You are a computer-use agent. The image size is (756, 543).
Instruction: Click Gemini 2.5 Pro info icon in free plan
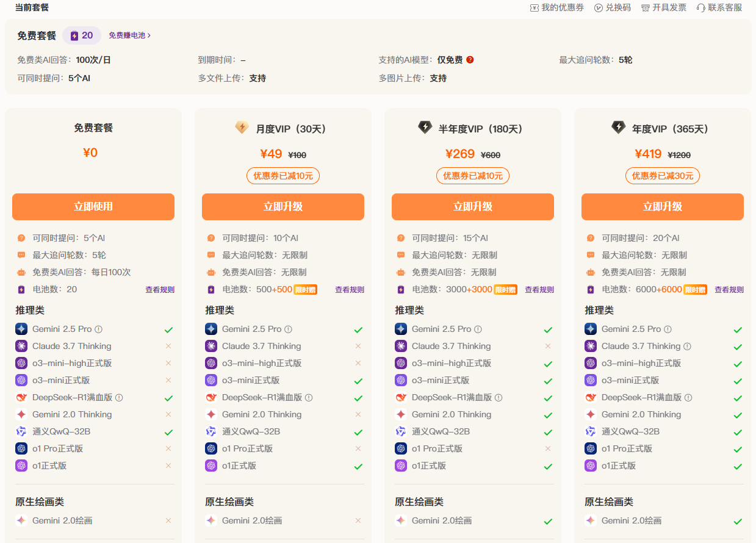pos(98,329)
